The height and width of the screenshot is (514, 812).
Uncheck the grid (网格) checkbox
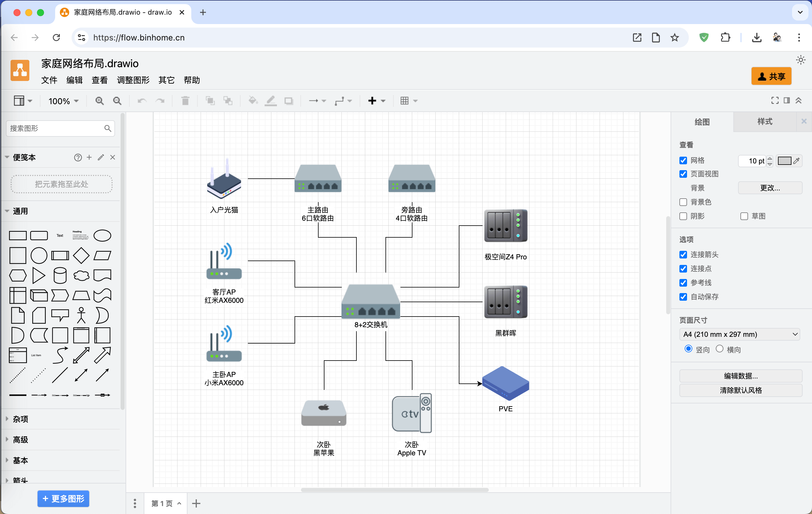click(683, 160)
